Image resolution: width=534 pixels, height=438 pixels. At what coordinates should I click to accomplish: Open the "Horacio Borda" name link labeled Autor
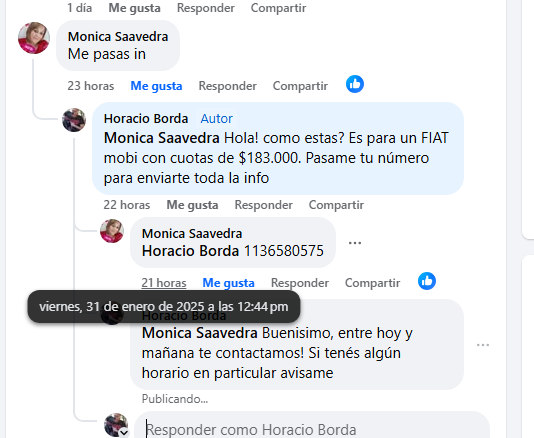[x=146, y=119]
